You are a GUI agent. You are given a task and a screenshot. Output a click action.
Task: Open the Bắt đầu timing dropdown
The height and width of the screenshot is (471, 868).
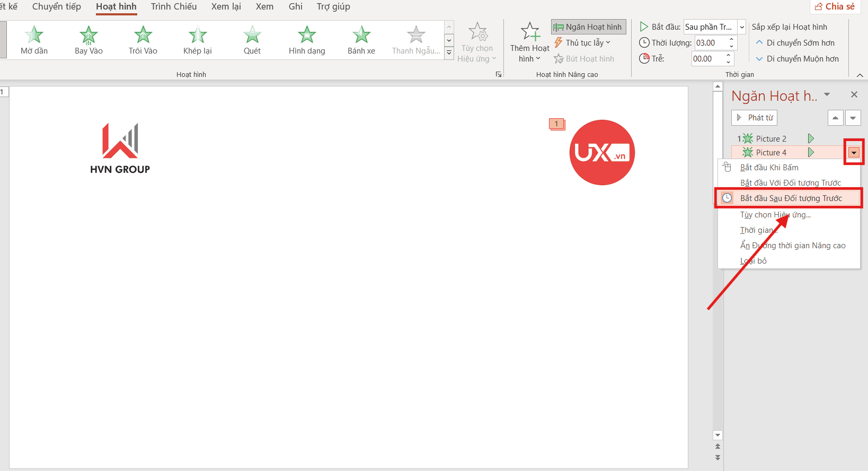click(741, 27)
